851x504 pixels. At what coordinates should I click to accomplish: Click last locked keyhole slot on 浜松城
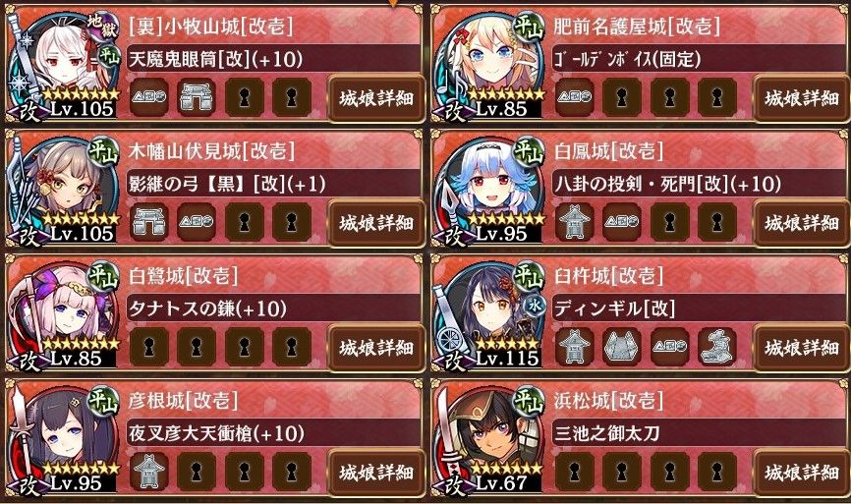716,472
